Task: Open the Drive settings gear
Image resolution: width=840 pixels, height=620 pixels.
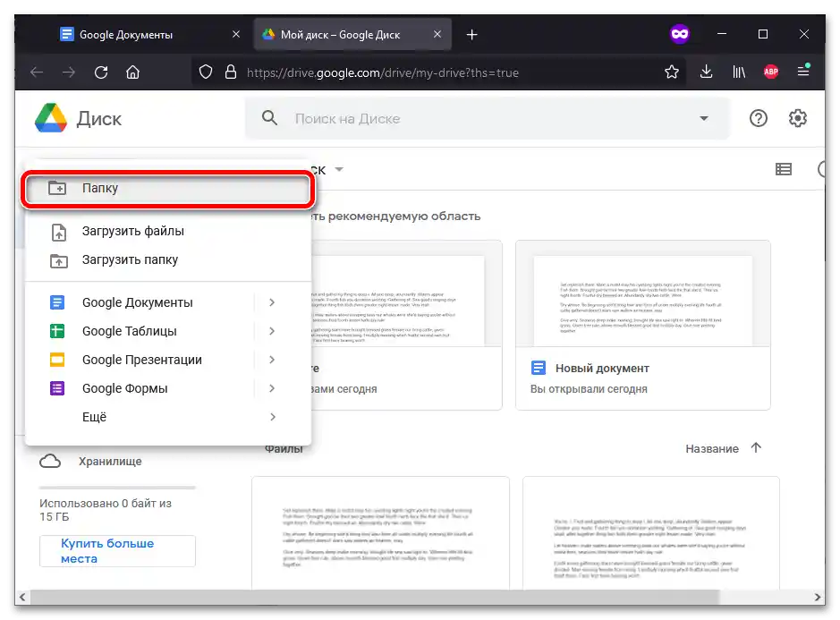Action: click(x=798, y=118)
